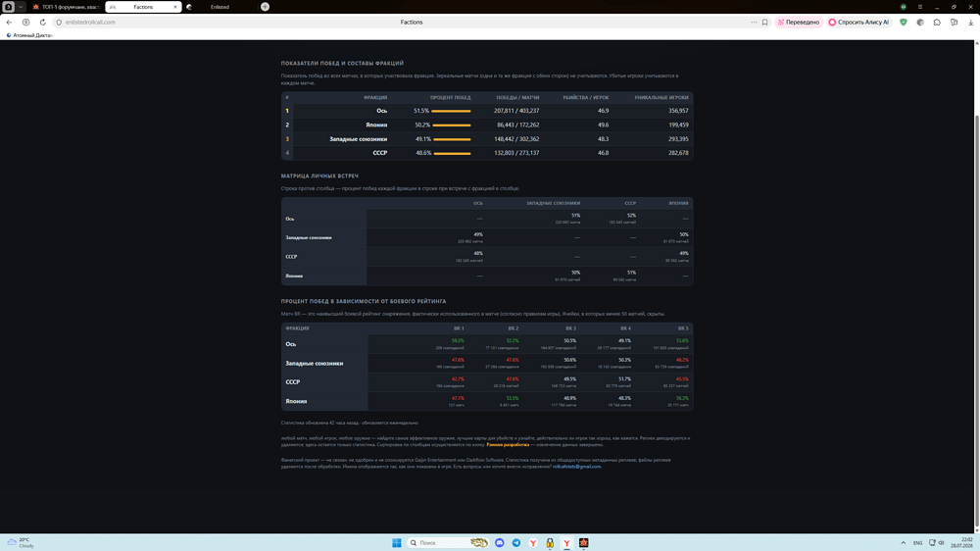Open the red star game icon in taskbar
Viewport: 980px width, 551px height.
pos(584,543)
